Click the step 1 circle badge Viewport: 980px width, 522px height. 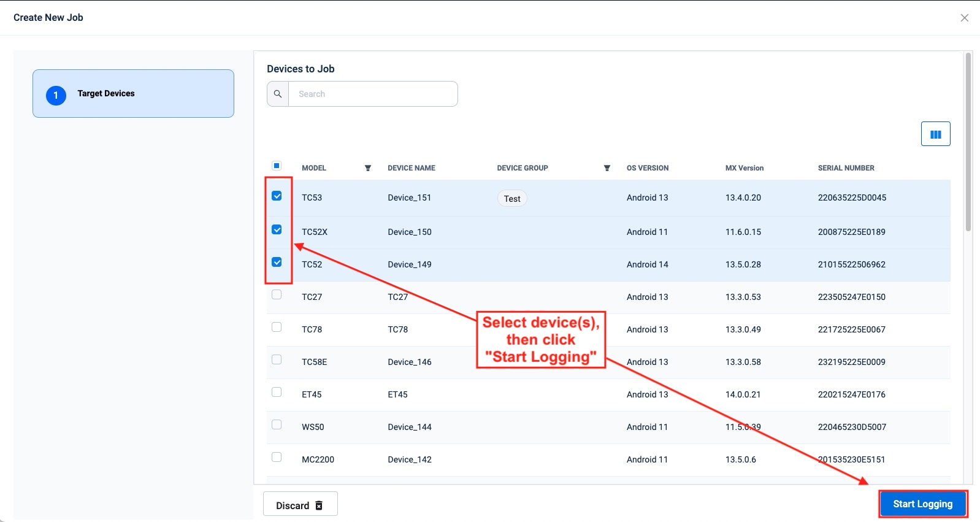tap(56, 95)
